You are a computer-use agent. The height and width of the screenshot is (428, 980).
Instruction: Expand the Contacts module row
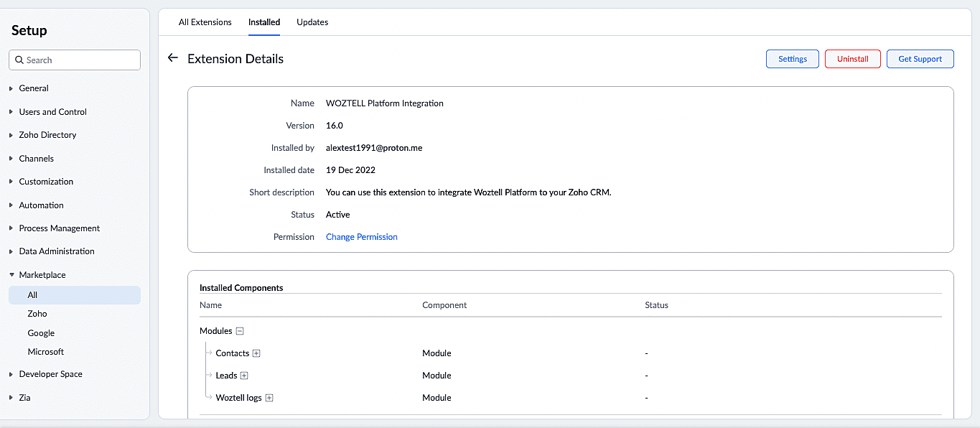tap(256, 353)
